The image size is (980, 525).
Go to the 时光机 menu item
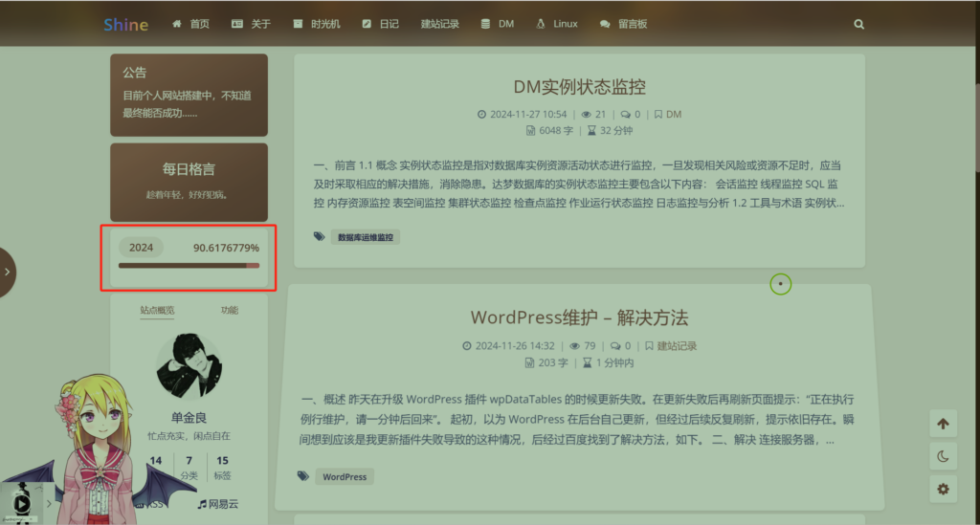coord(317,24)
